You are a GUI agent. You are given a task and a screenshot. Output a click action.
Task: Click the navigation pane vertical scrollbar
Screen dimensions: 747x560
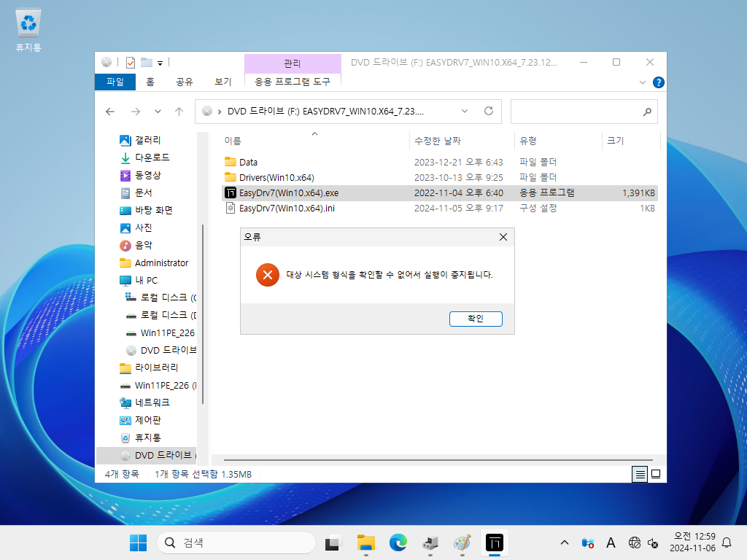203,314
